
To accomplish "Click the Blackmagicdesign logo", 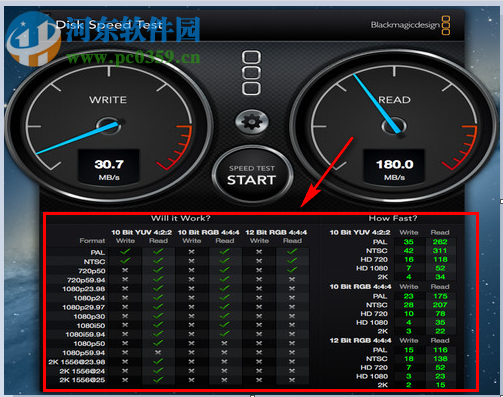I will click(410, 25).
